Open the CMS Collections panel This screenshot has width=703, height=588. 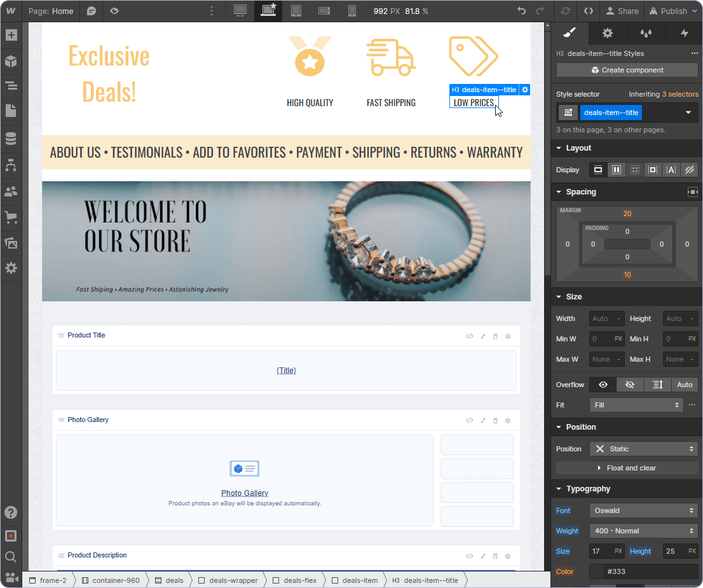pyautogui.click(x=11, y=139)
